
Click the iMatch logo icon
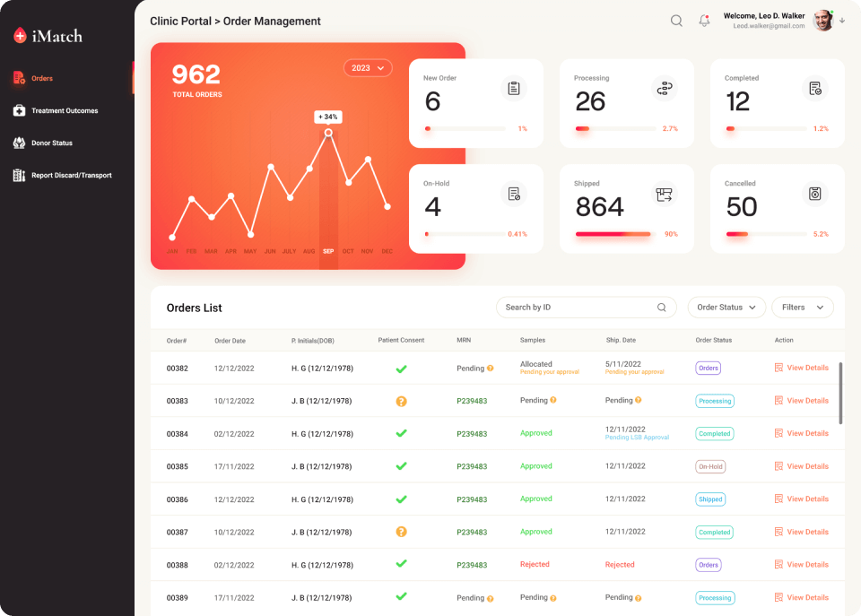20,36
